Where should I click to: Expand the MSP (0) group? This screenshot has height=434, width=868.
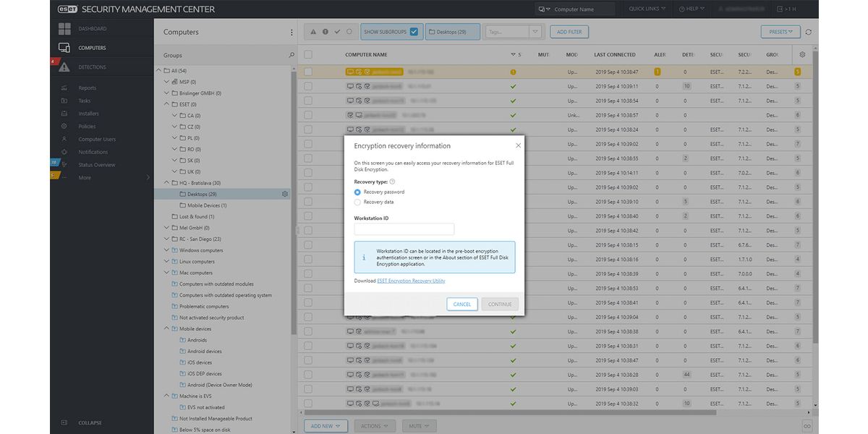[x=165, y=82]
